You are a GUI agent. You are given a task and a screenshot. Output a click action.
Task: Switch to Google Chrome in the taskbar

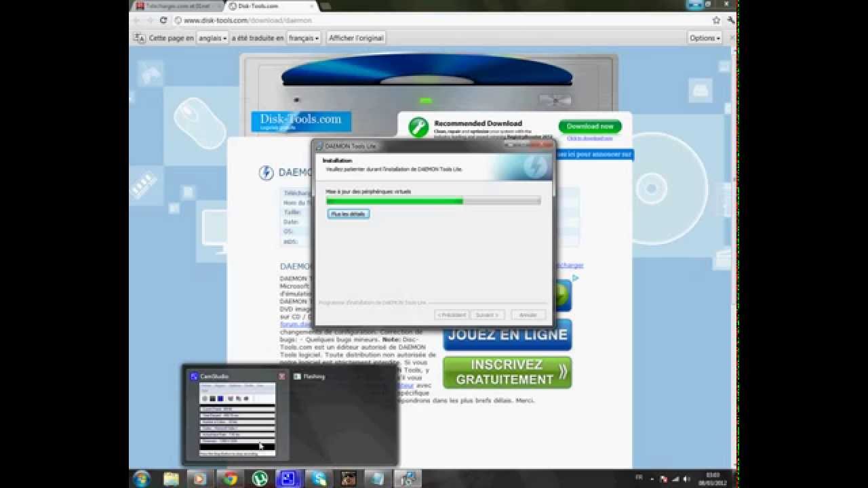[230, 479]
